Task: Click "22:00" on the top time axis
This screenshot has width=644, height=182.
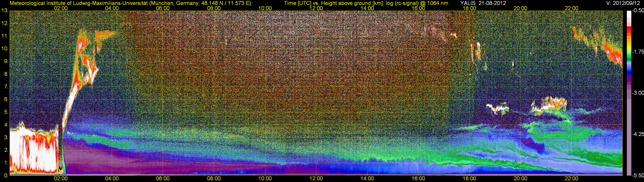Action: tap(571, 8)
